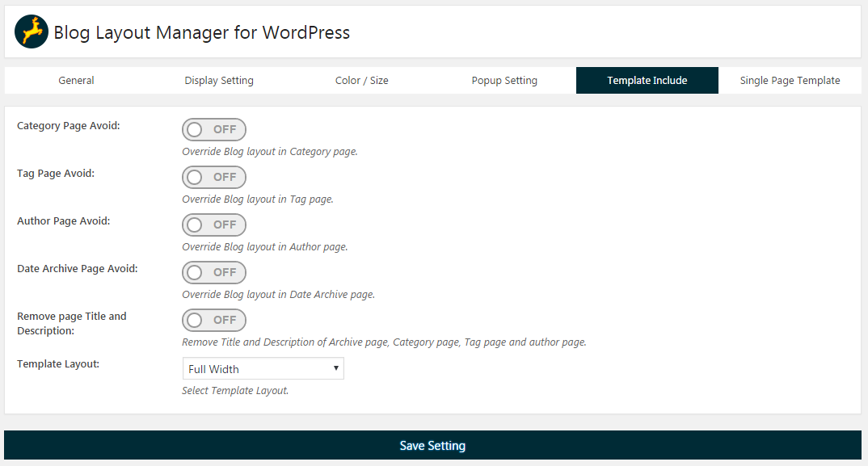
Task: Click the Blog Layout Manager for WordPress title
Action: [201, 32]
